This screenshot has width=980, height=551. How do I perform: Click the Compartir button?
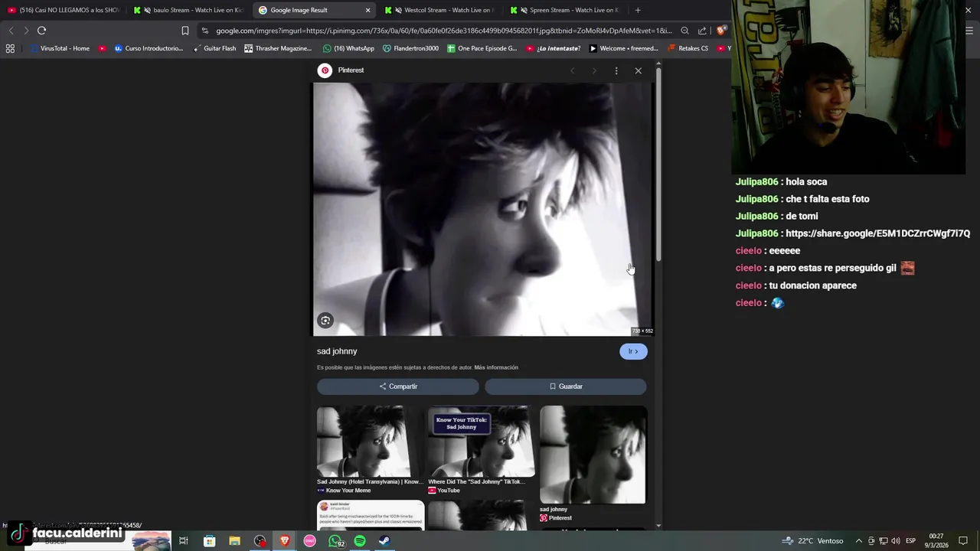(398, 386)
